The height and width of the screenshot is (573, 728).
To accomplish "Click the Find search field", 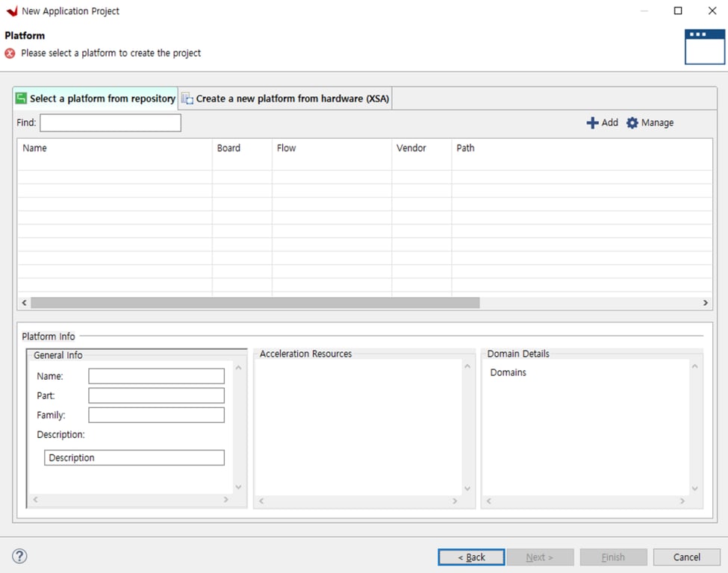I will tap(111, 123).
